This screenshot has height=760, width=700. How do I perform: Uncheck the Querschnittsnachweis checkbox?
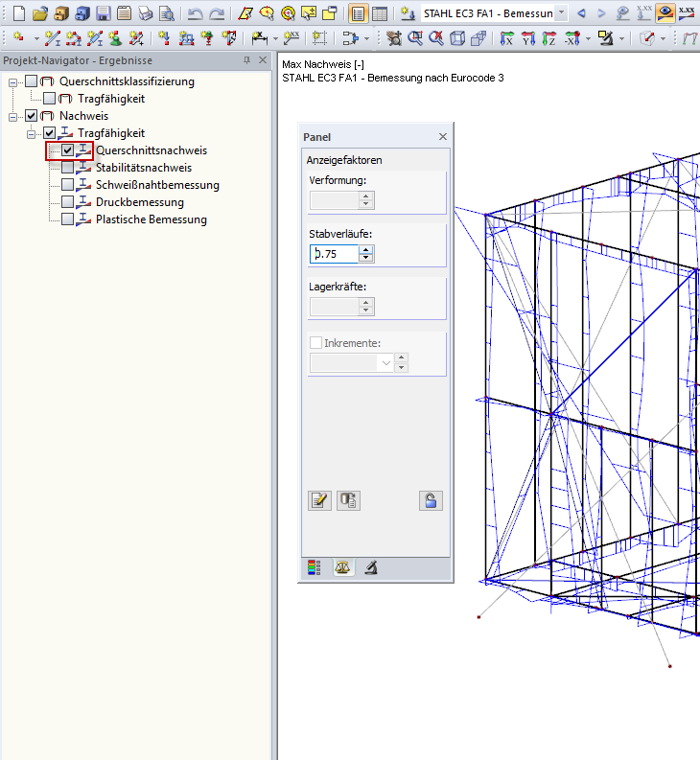pyautogui.click(x=67, y=150)
